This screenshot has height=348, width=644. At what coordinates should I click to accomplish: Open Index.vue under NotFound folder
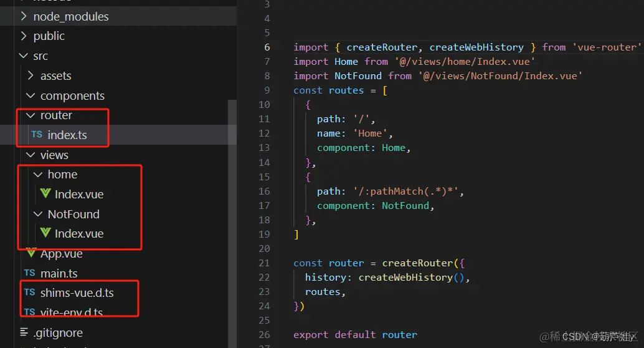click(x=79, y=234)
